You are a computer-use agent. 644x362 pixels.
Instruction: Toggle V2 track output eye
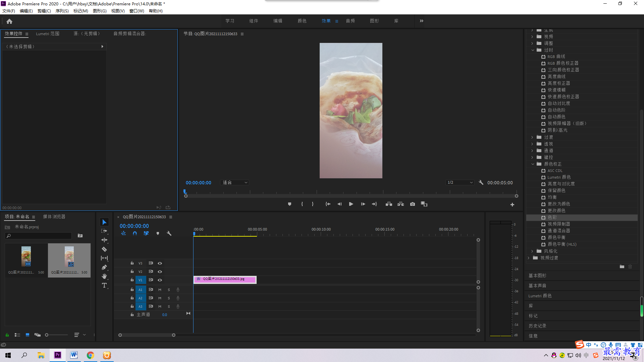pyautogui.click(x=160, y=271)
